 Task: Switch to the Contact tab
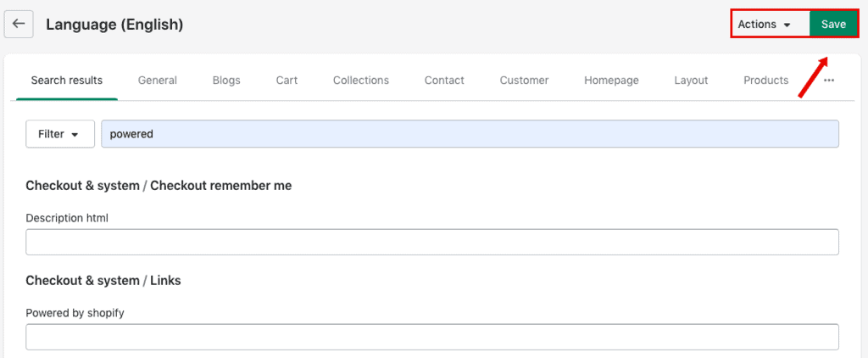click(x=444, y=81)
